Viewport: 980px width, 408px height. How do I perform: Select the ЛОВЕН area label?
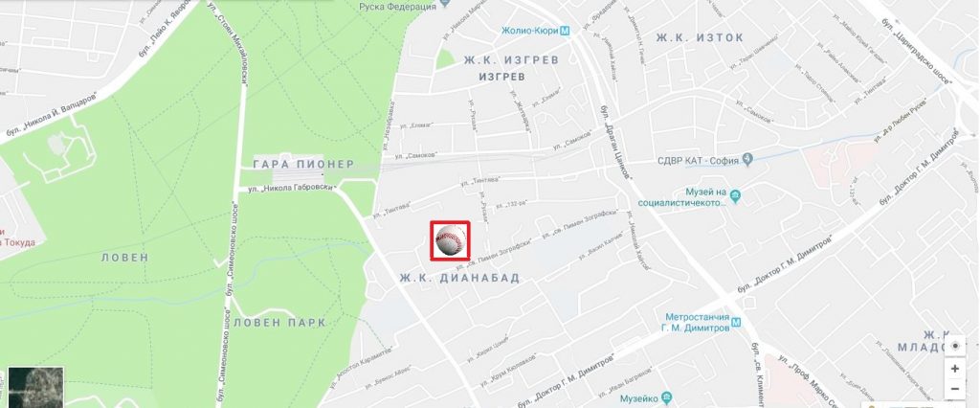(125, 258)
